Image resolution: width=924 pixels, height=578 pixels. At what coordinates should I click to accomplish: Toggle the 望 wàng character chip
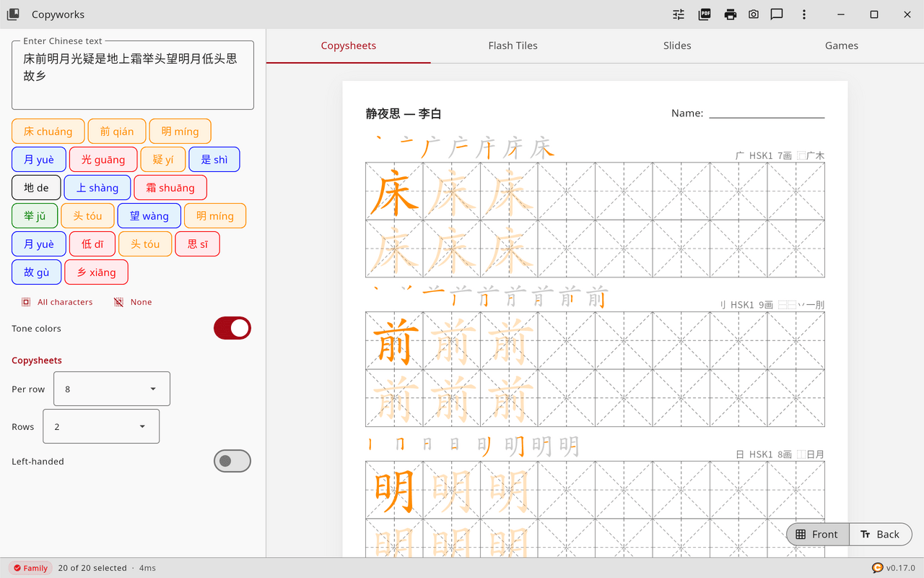tap(149, 216)
